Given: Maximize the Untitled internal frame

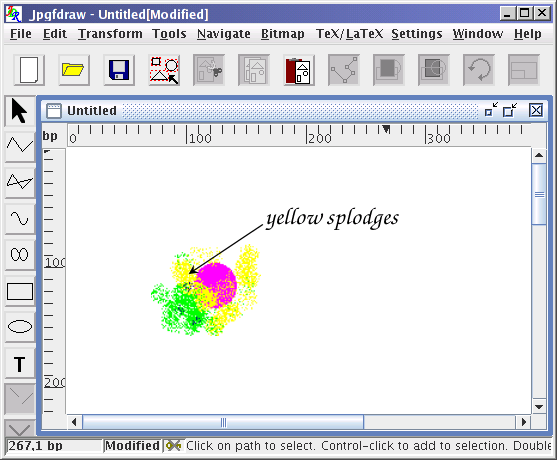Looking at the screenshot, I should (510, 110).
